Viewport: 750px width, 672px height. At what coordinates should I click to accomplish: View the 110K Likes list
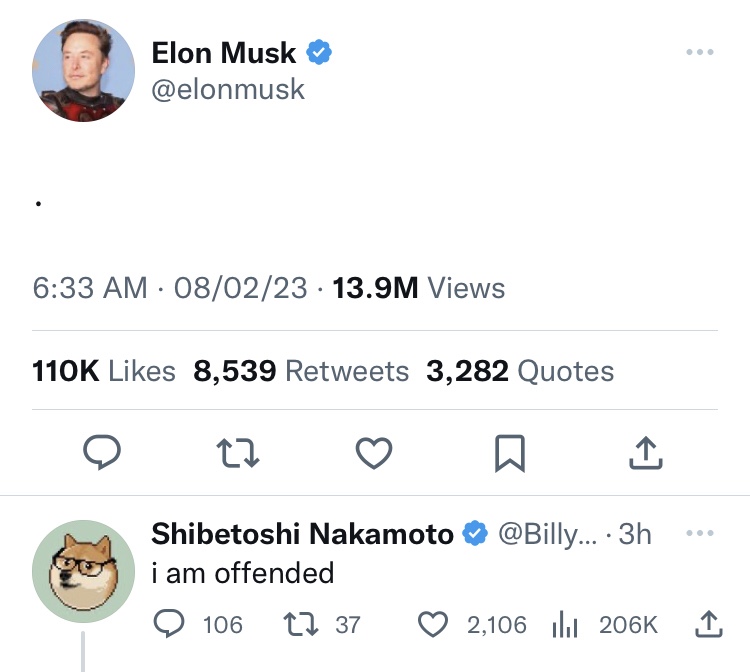104,371
